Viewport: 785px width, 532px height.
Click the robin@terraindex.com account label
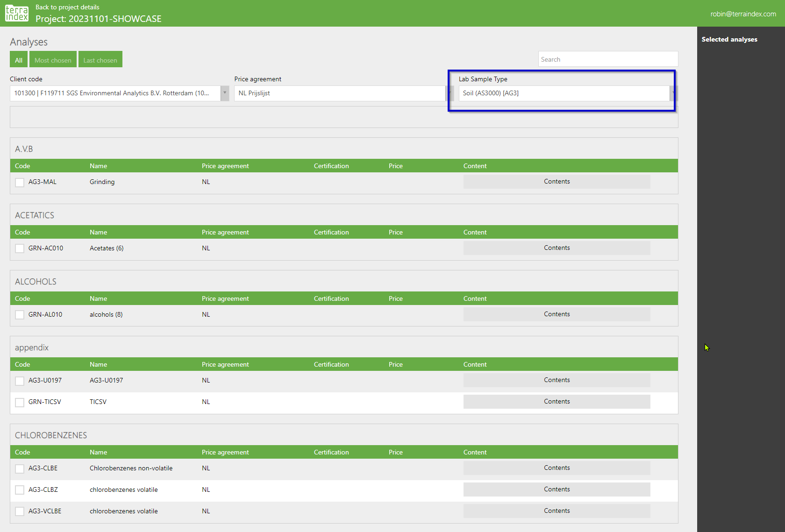tap(743, 14)
